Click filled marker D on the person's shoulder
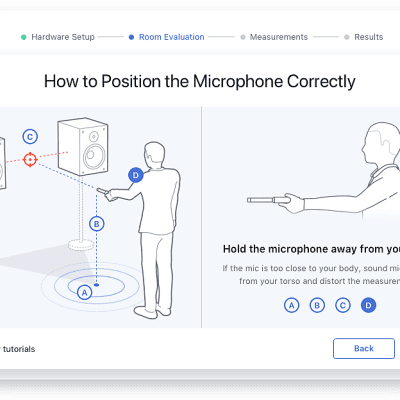 [136, 175]
